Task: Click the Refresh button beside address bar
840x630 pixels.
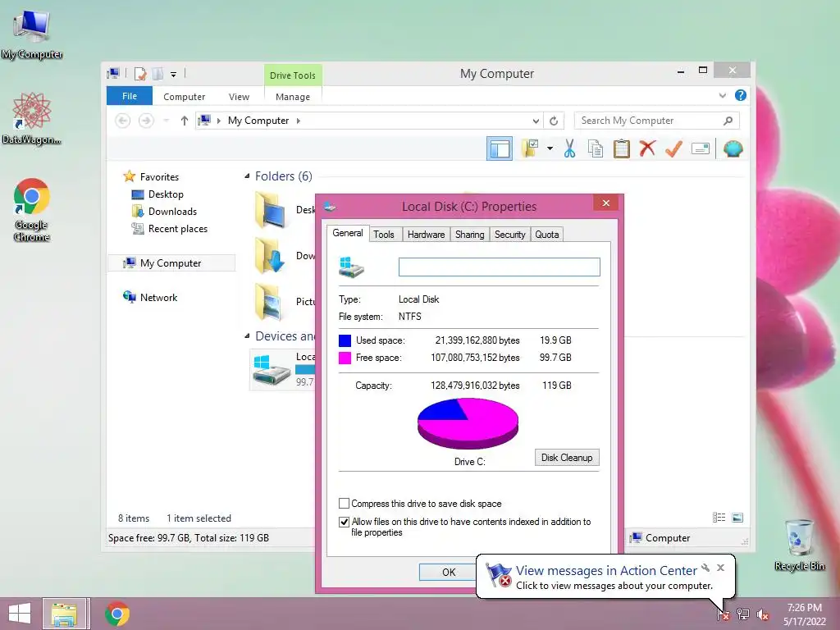Action: tap(554, 121)
